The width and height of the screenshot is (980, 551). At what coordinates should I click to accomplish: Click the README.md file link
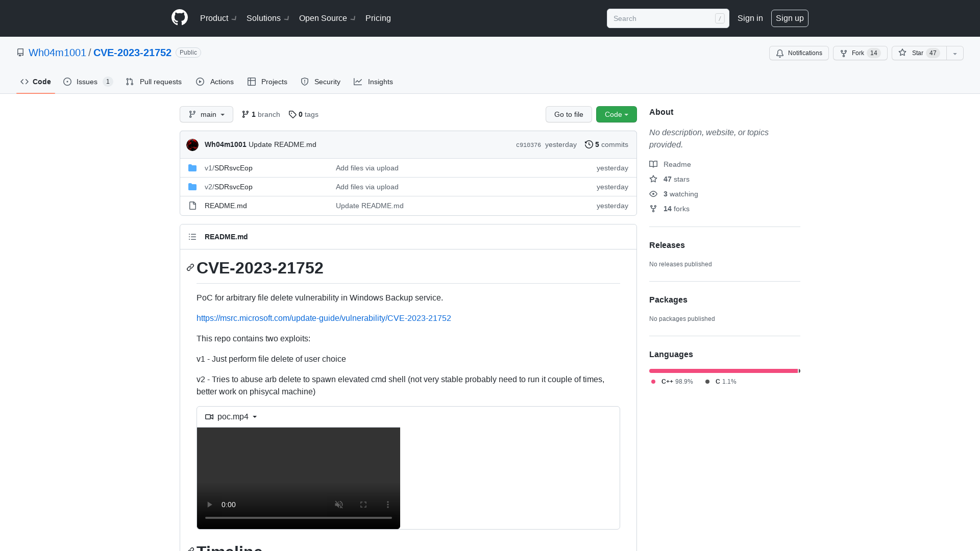pos(226,205)
